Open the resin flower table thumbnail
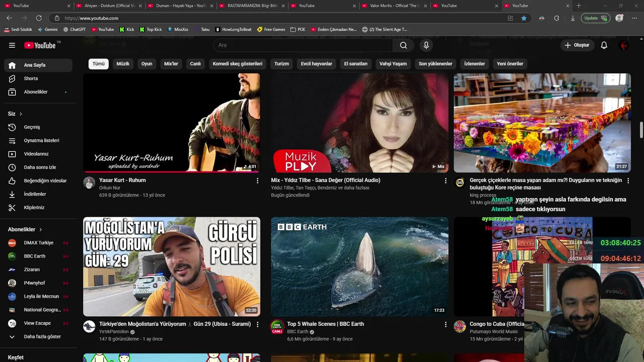Screen dimensions: 644x362 tap(542, 123)
